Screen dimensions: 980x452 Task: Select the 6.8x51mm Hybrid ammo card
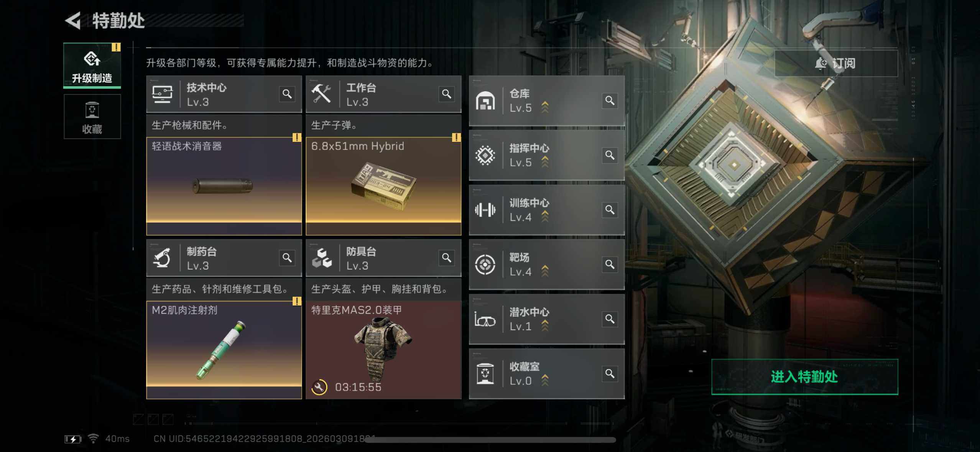point(383,186)
